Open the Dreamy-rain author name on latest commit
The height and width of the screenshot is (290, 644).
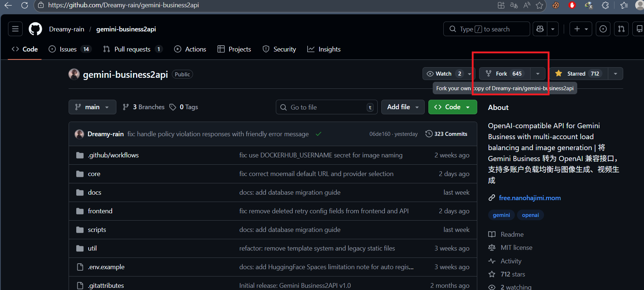pos(105,134)
